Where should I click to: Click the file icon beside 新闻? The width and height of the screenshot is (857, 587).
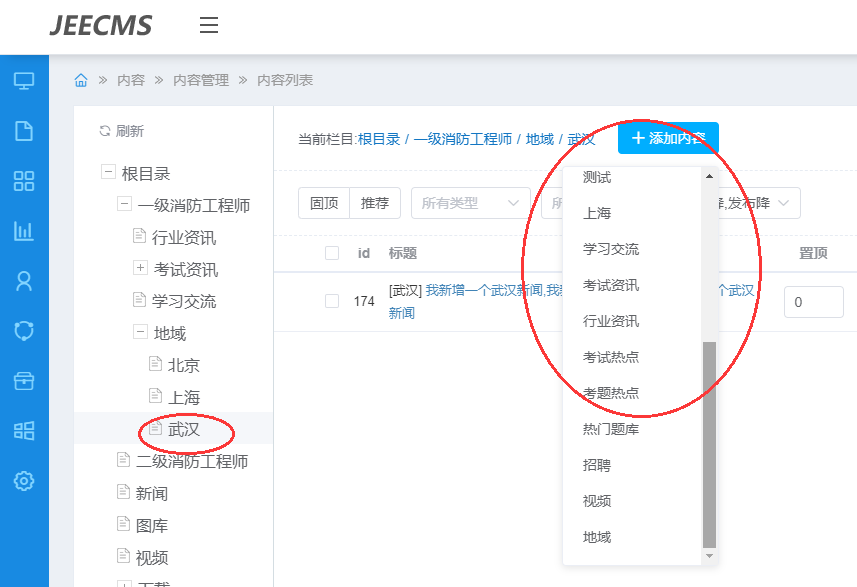[x=124, y=491]
